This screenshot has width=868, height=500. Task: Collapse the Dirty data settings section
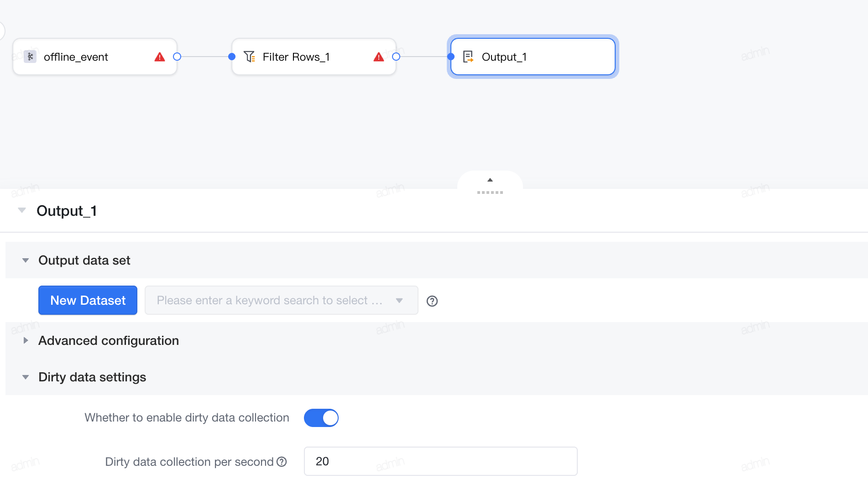26,377
